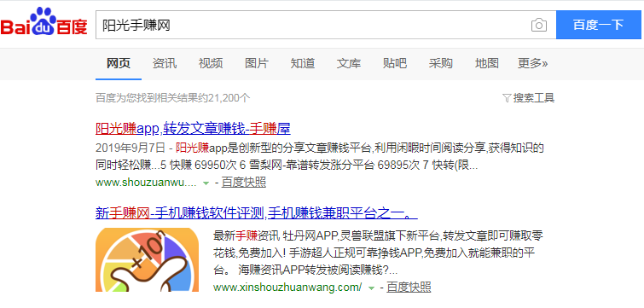
Task: Switch to the 视频 tab
Action: pos(211,63)
